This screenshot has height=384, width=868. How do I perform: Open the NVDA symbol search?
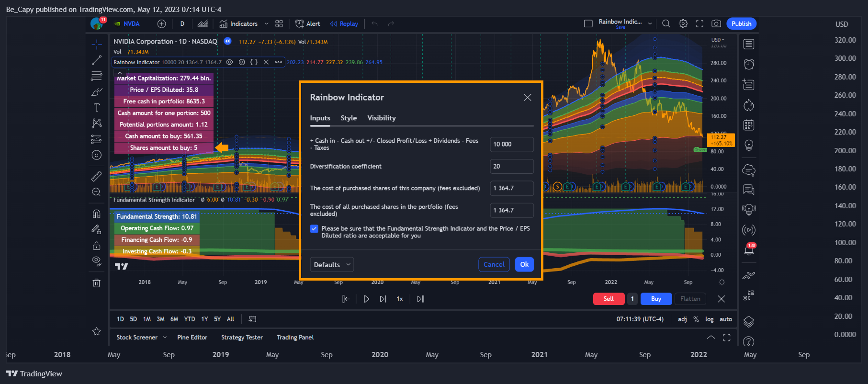[x=127, y=24]
